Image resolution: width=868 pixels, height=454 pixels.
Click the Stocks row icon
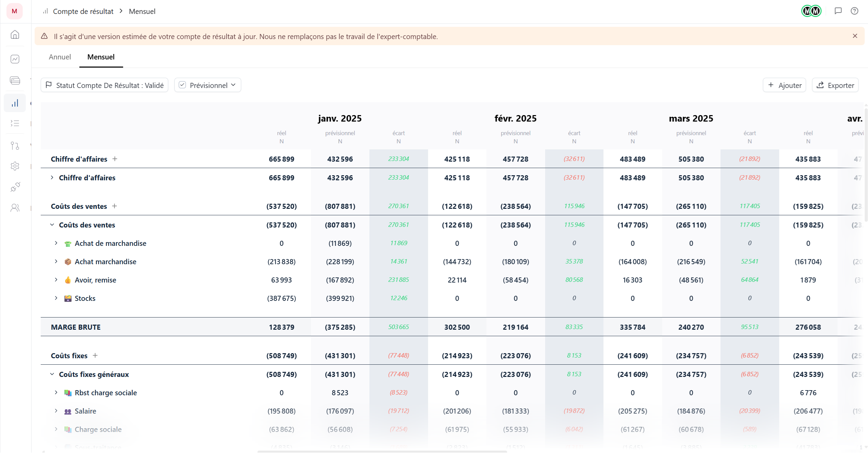pyautogui.click(x=68, y=298)
